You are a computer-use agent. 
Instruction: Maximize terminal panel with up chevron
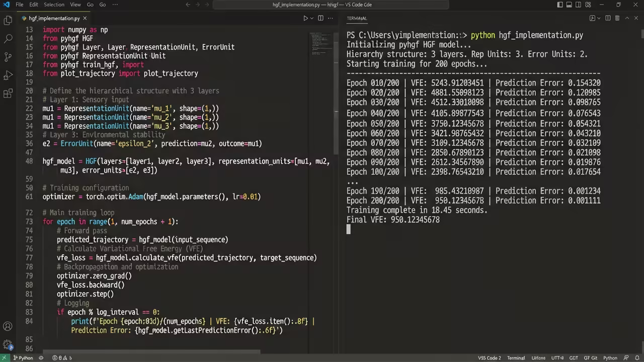point(627,18)
